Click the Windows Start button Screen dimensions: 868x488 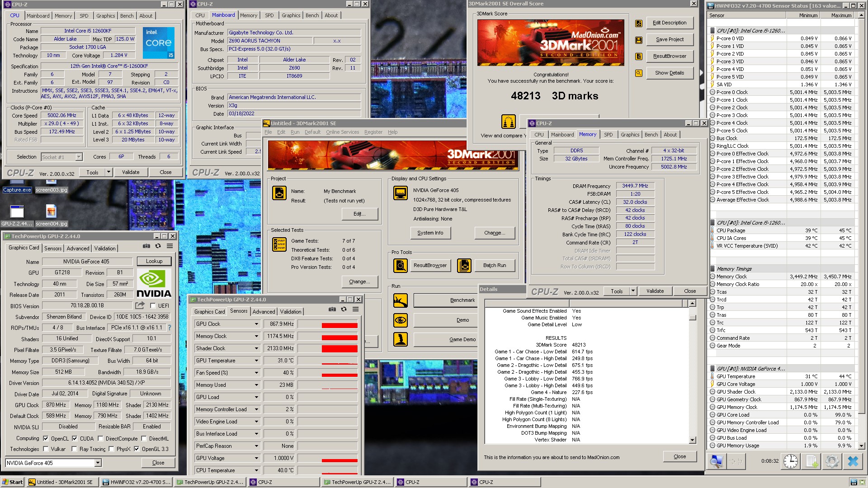[x=13, y=482]
